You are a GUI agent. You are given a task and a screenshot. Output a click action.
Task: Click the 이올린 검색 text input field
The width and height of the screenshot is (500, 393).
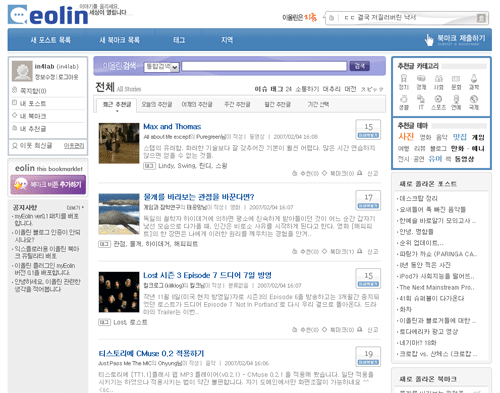click(264, 66)
